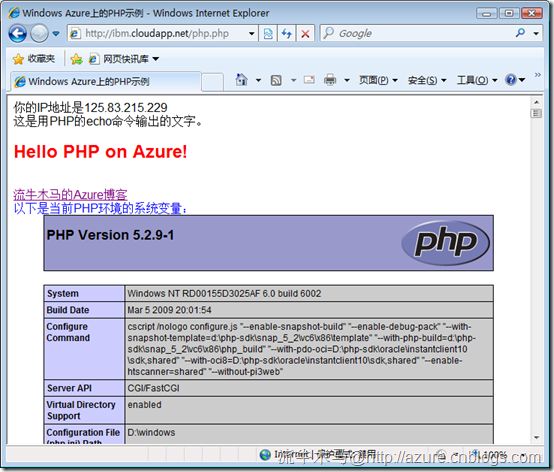Maximize the Internet Explorer window
Screen dimensions: 554x472
[509, 13]
